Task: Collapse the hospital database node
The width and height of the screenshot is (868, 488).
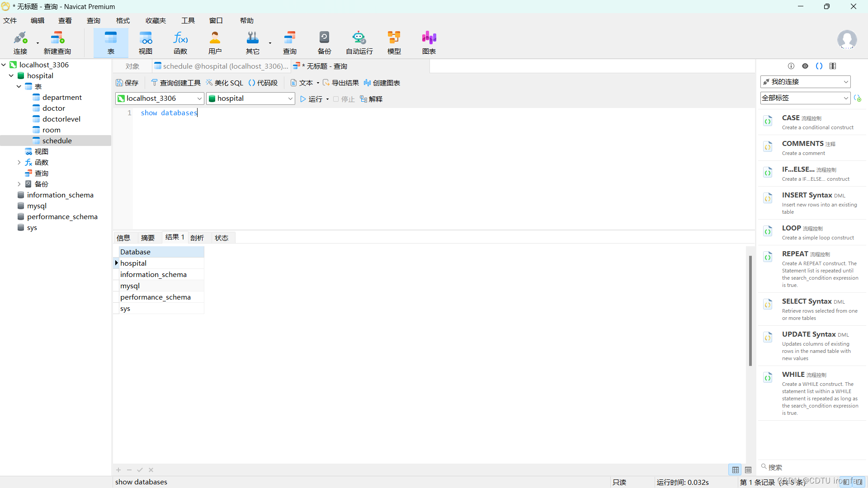Action: 11,75
